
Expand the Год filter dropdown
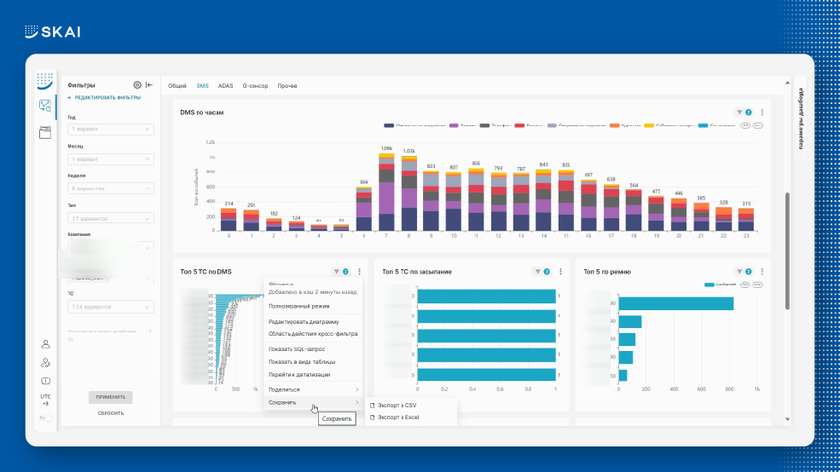point(110,129)
